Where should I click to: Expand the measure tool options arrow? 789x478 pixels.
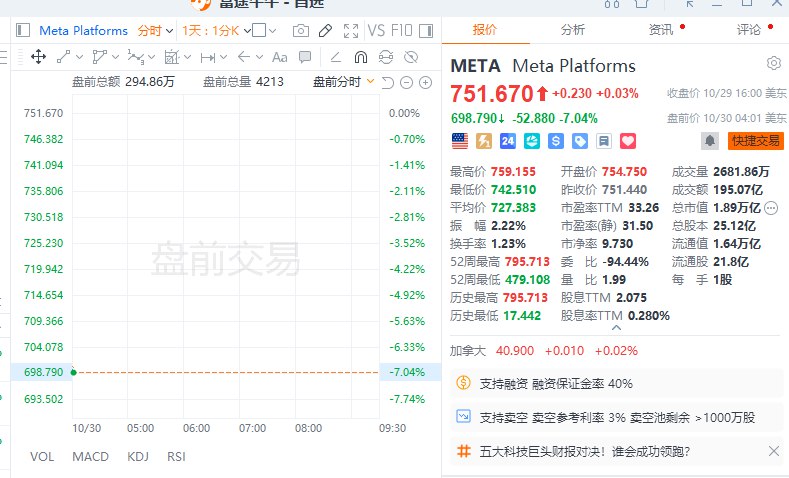tap(188, 57)
